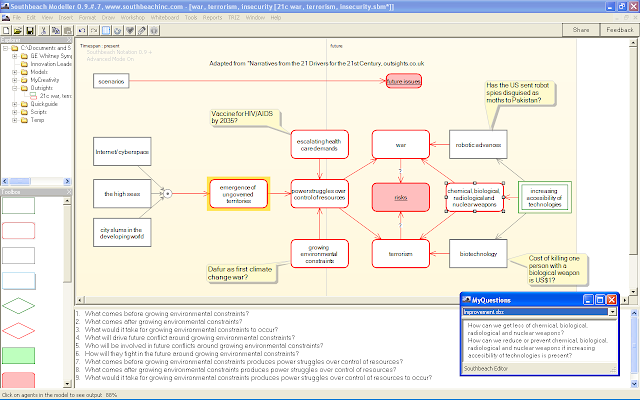Screen dimensions: 640x400
Task: Select the 'scenarios' node on canvas
Action: click(x=111, y=81)
